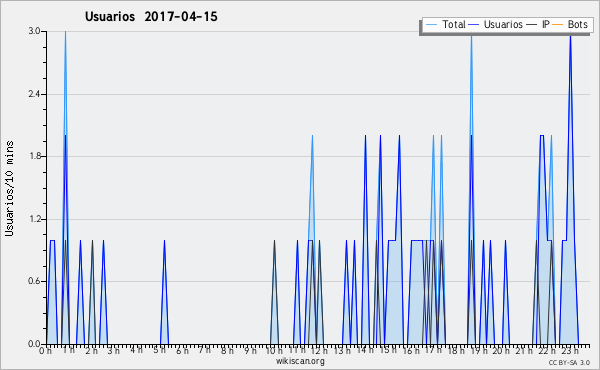Screen dimensions: 600x370
Task: Click the 10 h x-axis tick label
Action: click(x=274, y=351)
